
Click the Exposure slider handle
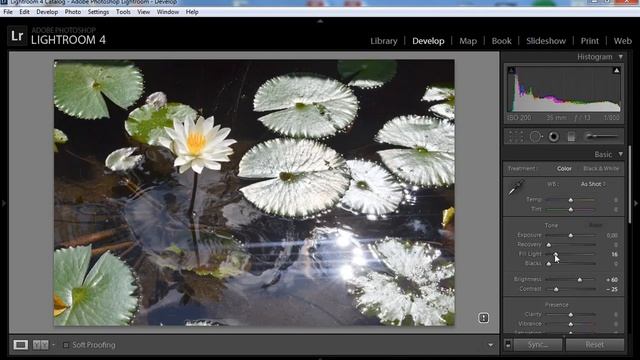571,236
